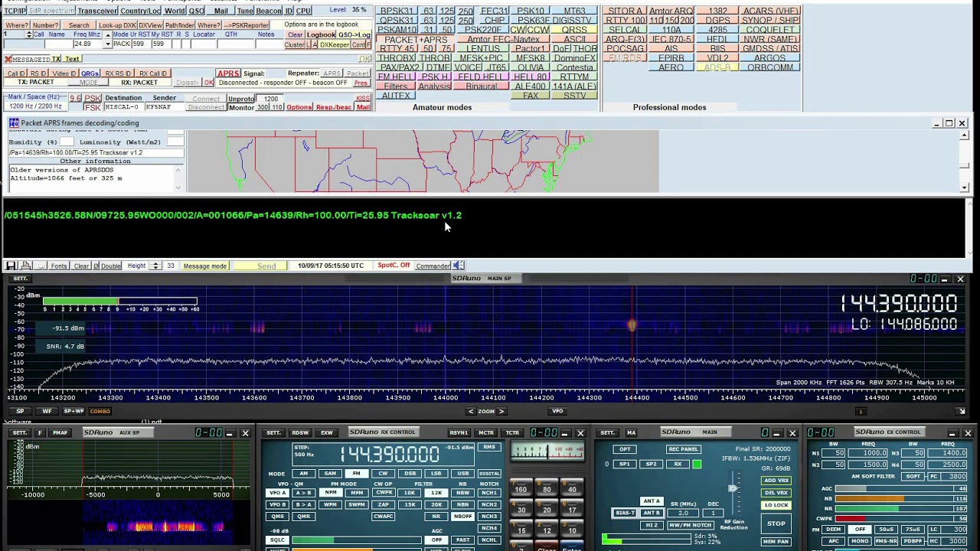This screenshot has height=551, width=980.
Task: Click the Destination field HISCAL-0
Action: point(122,107)
